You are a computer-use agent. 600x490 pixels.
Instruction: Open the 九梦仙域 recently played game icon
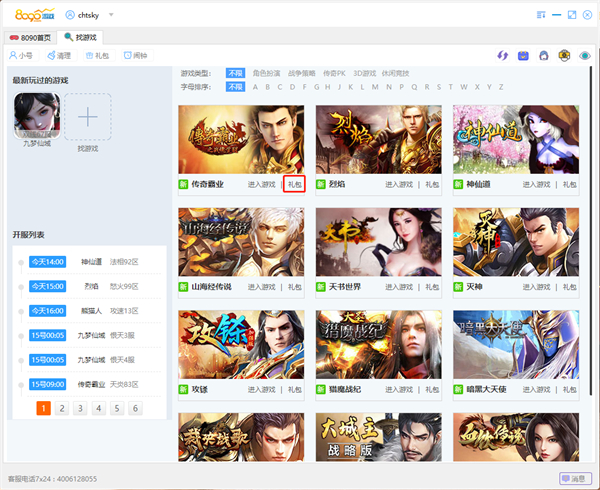coord(37,116)
